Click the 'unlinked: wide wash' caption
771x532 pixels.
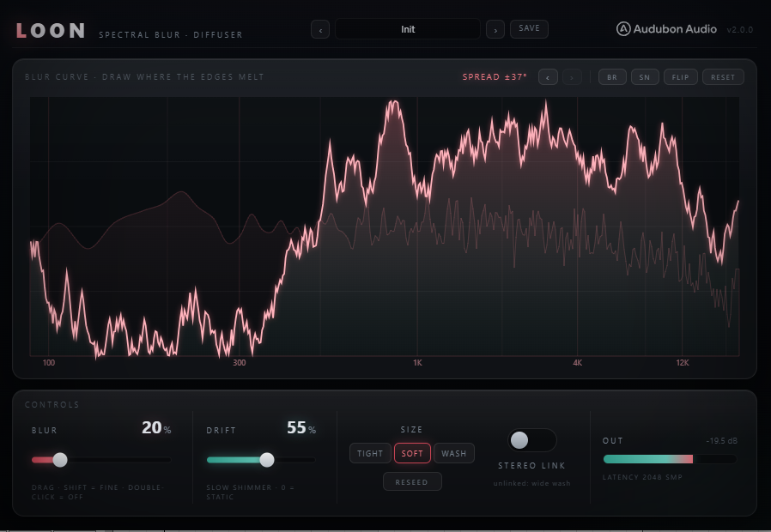pos(531,483)
